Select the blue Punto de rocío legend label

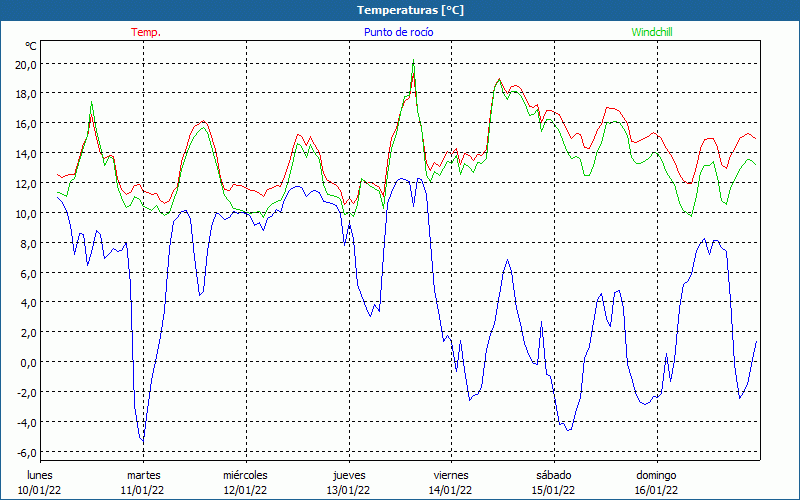click(398, 32)
